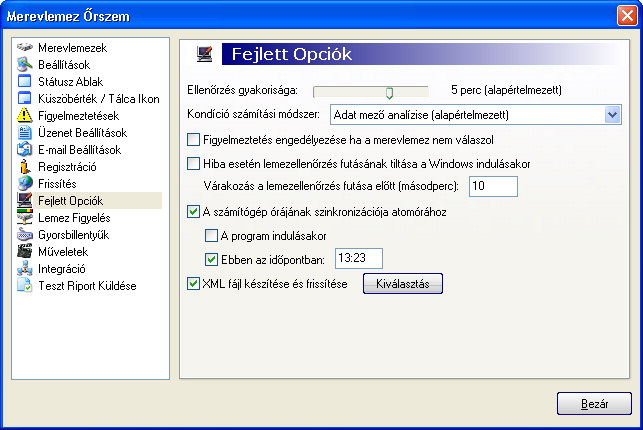The image size is (643, 430).
Task: Click the E-mail Beállítások icon
Action: [x=25, y=149]
